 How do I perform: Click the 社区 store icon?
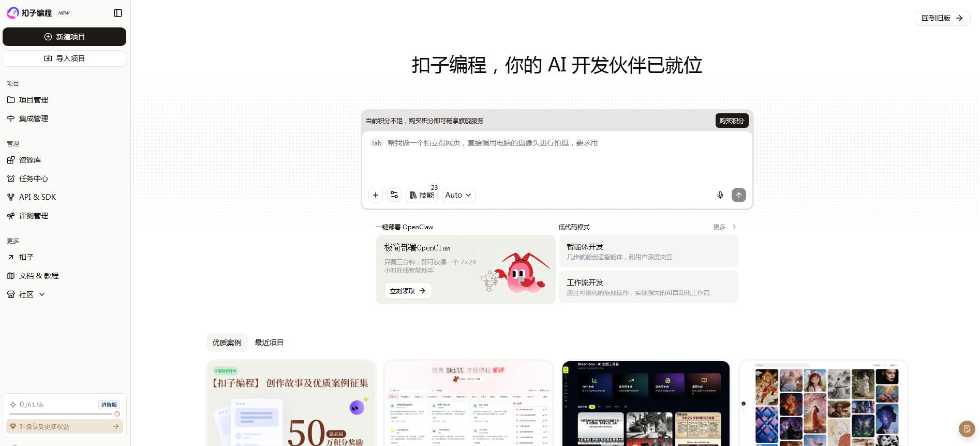click(11, 294)
